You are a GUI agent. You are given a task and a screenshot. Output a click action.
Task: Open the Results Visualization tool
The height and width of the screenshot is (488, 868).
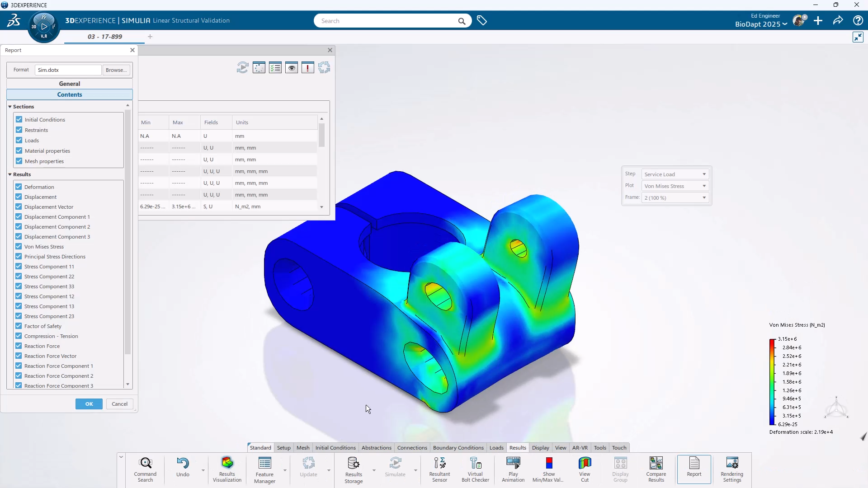click(x=227, y=469)
